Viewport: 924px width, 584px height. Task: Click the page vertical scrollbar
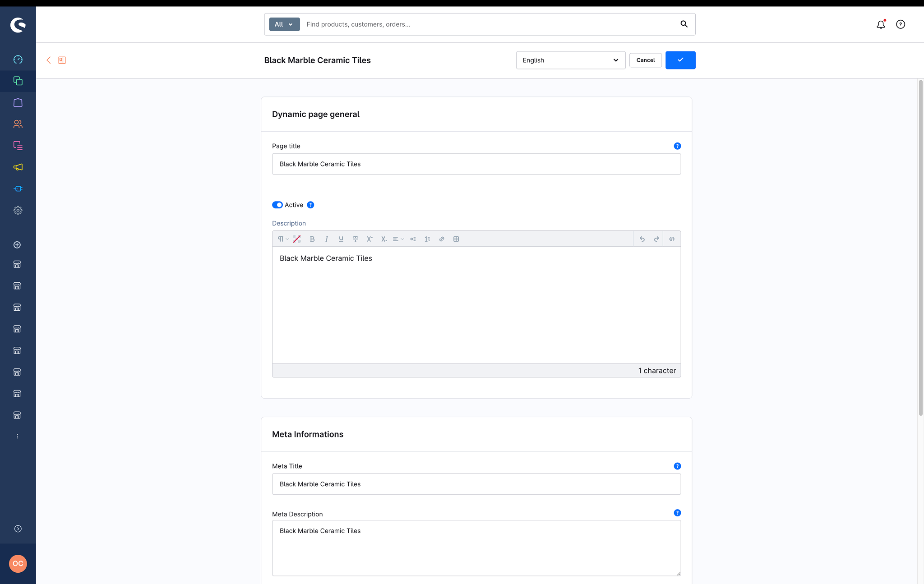coord(920,248)
